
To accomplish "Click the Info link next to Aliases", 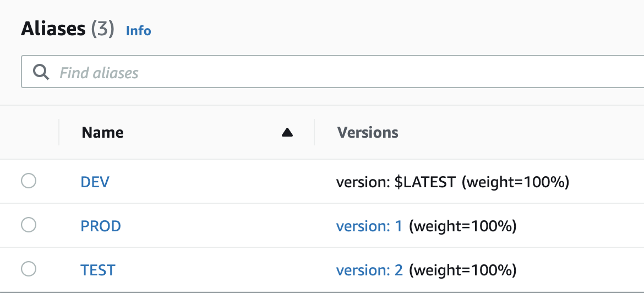I will (138, 31).
